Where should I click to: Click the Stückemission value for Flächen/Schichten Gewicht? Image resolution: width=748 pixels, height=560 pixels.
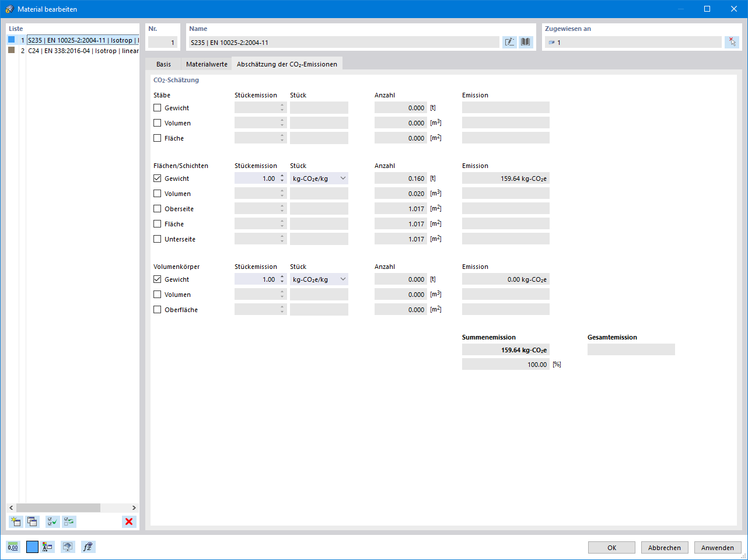pyautogui.click(x=256, y=178)
